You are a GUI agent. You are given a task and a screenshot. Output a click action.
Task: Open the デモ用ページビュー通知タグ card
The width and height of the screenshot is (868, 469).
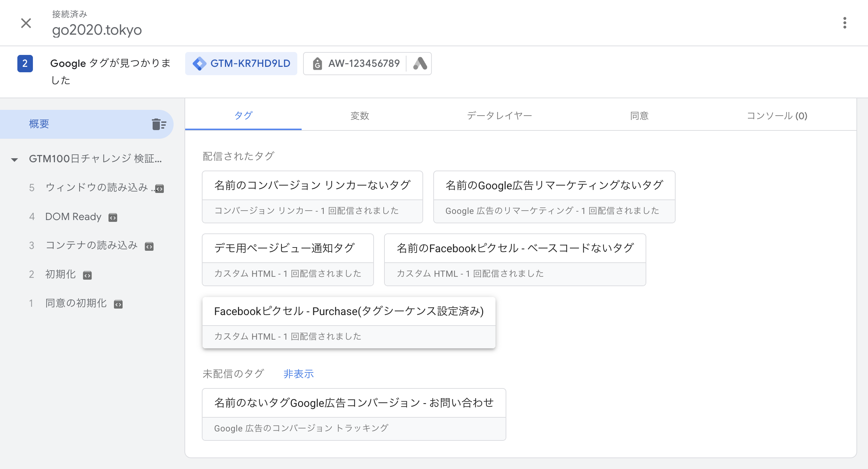288,260
